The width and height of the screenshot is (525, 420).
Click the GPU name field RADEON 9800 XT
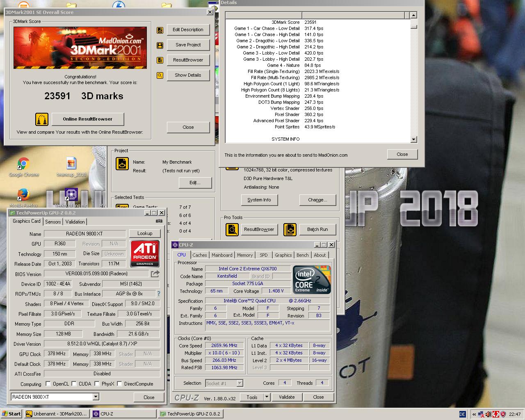tap(84, 234)
